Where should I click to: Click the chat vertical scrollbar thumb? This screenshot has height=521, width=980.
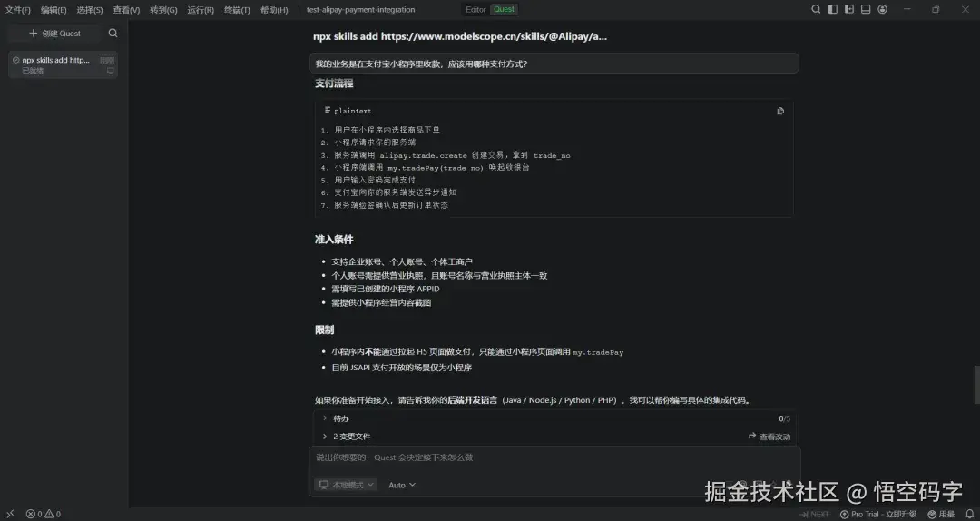(976, 385)
